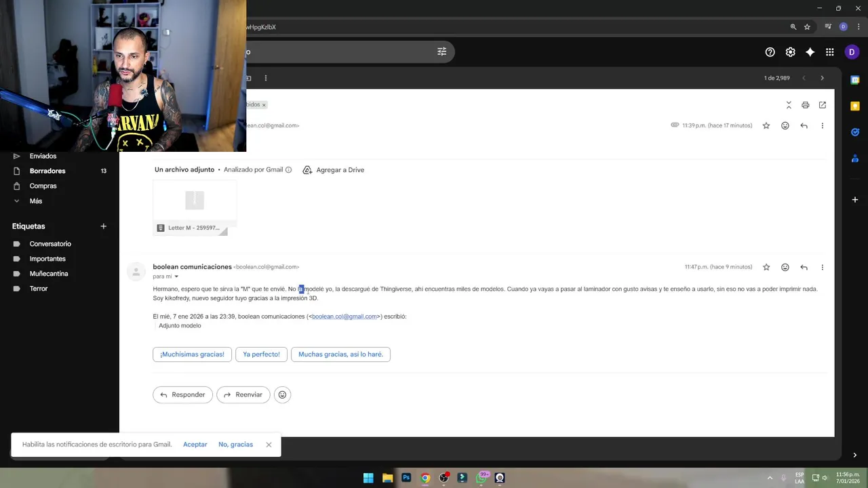868x488 pixels.
Task: Reply via arrow on 11:47 p.m. message
Action: click(804, 267)
